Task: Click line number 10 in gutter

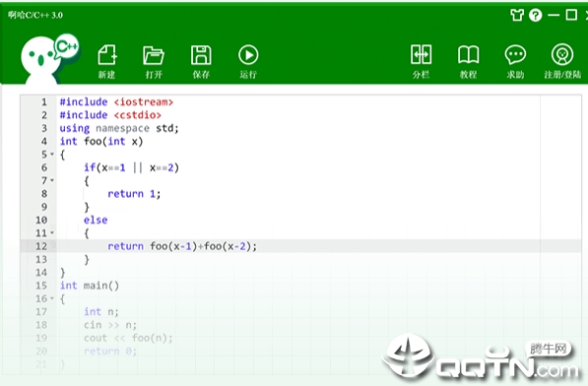Action: pos(41,220)
